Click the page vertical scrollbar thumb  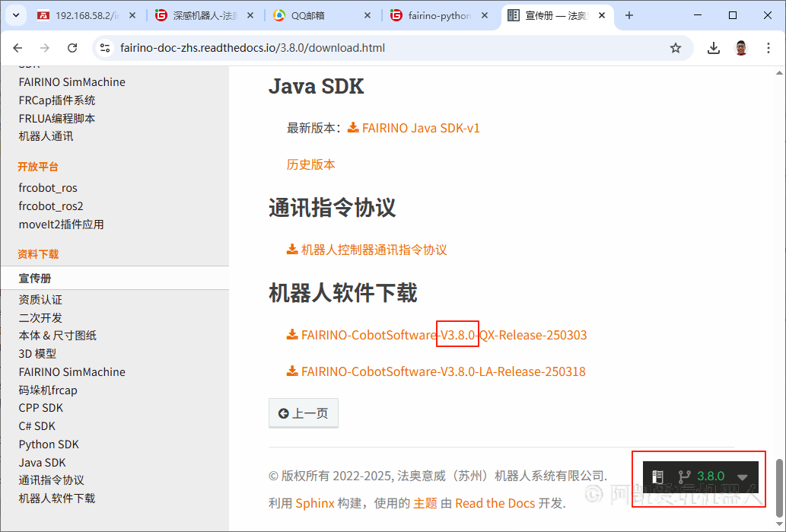780,487
